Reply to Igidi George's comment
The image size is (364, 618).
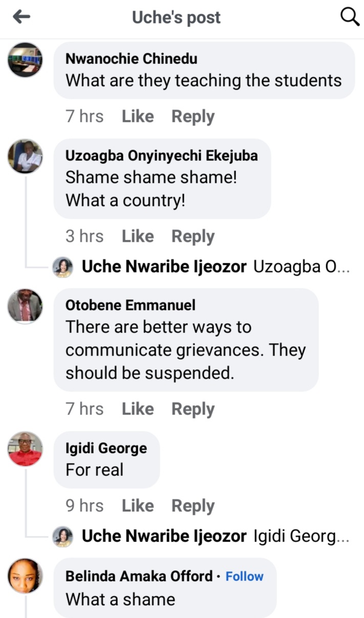193,506
